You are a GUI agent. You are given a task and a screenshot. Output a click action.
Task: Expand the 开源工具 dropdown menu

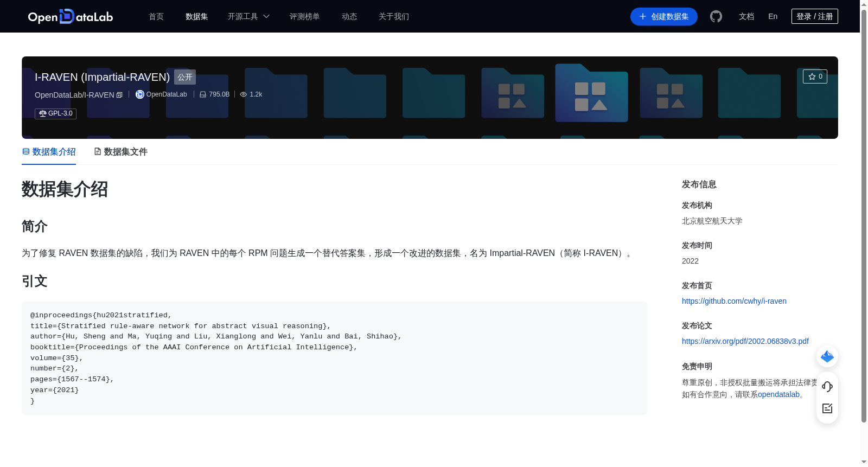(248, 16)
